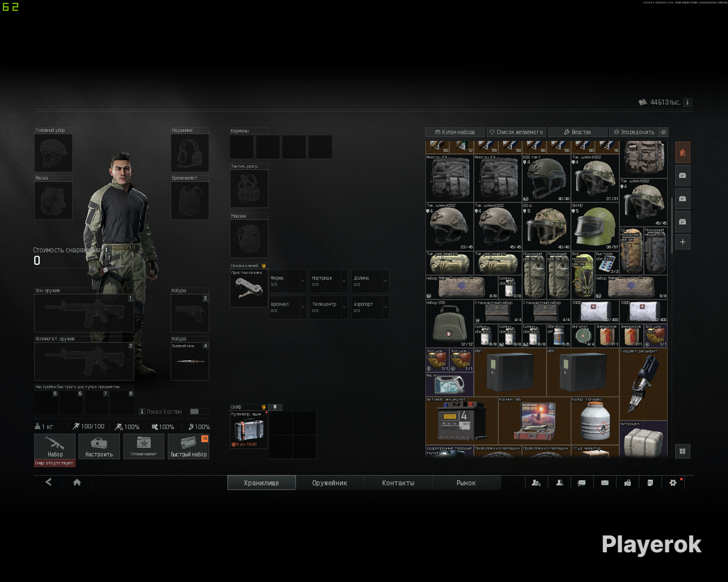Click Упорядочить to sort stash

click(x=634, y=132)
